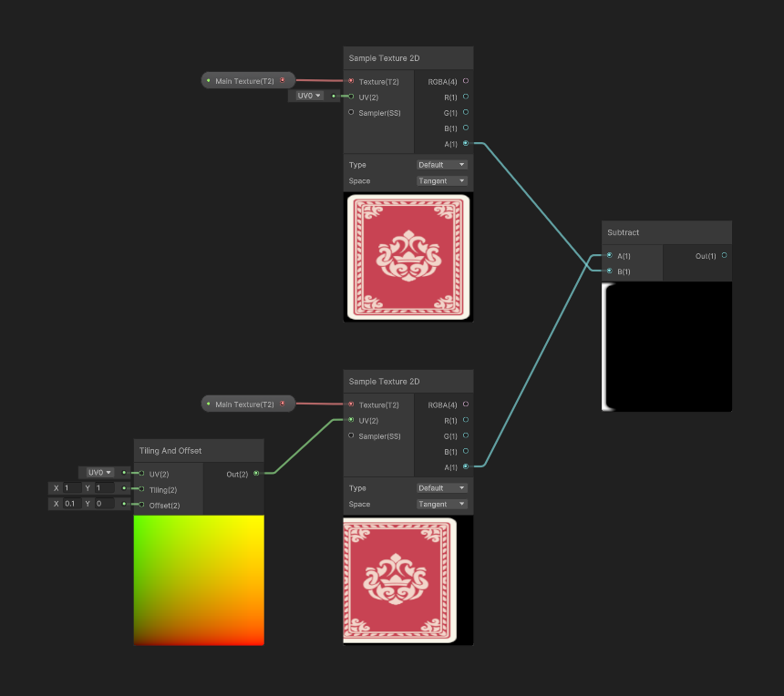Click the Subtract node's black preview image

pos(666,346)
